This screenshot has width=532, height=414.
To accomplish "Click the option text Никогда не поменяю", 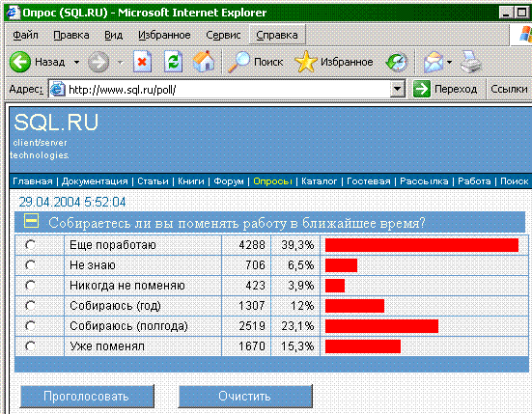I will click(127, 286).
